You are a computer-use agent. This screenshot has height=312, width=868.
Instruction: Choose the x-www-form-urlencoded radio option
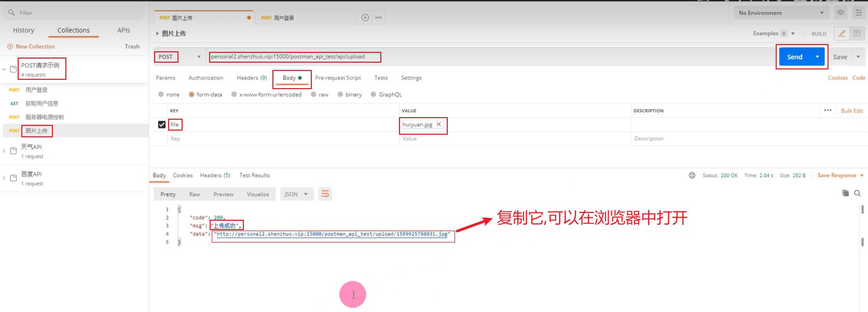[x=235, y=95]
